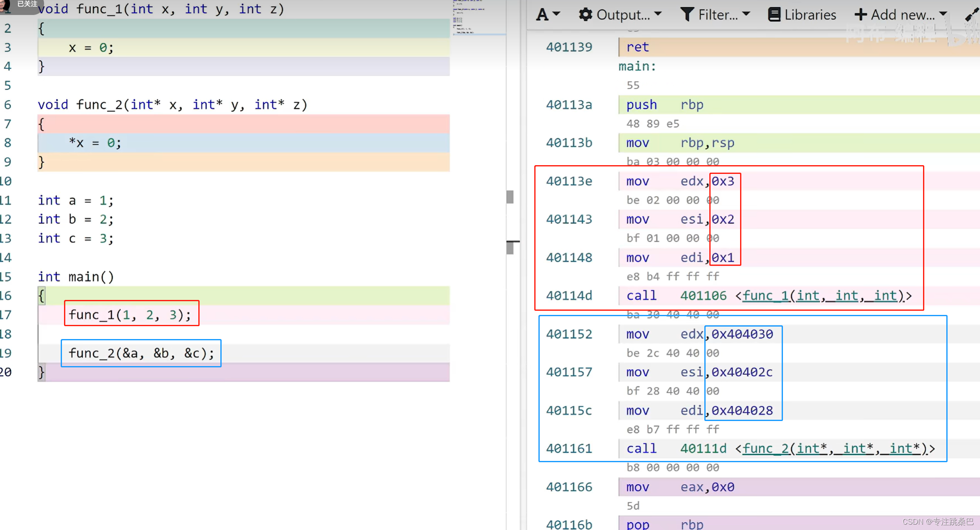Image resolution: width=980 pixels, height=530 pixels.
Task: Click the 已关注 follow button
Action: pyautogui.click(x=27, y=4)
